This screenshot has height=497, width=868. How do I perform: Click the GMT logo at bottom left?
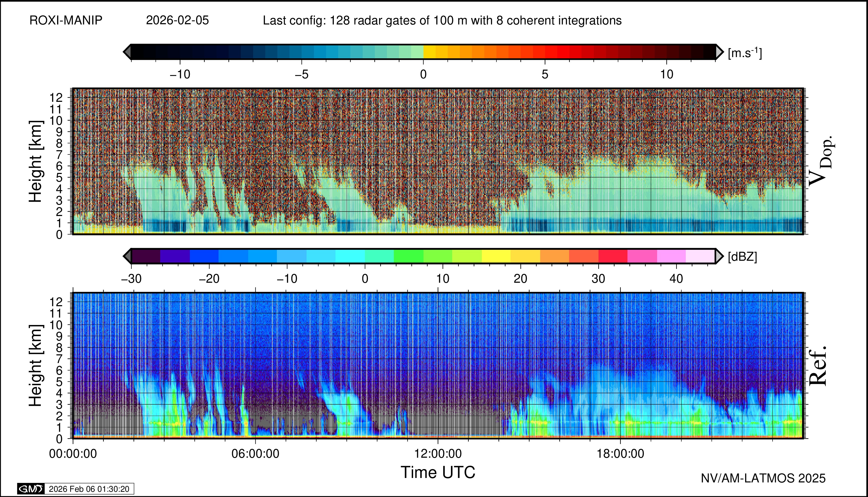click(31, 489)
